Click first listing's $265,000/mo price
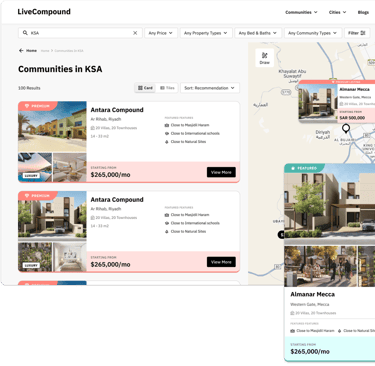The height and width of the screenshot is (366, 375). tap(110, 175)
